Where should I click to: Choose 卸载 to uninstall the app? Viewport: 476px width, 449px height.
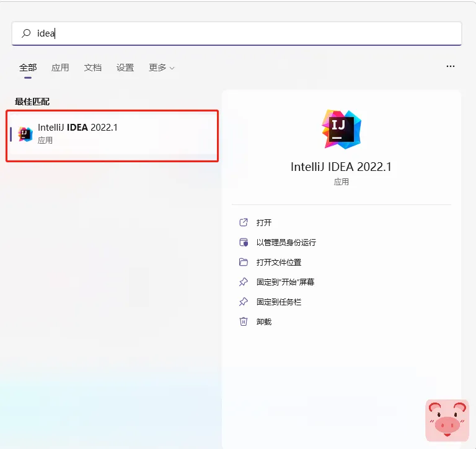click(x=264, y=321)
